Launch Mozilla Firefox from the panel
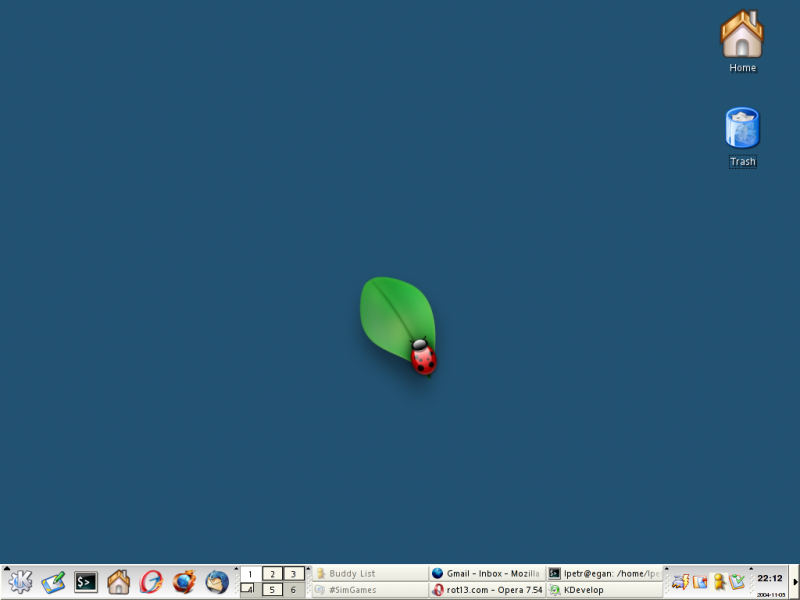 pyautogui.click(x=184, y=582)
